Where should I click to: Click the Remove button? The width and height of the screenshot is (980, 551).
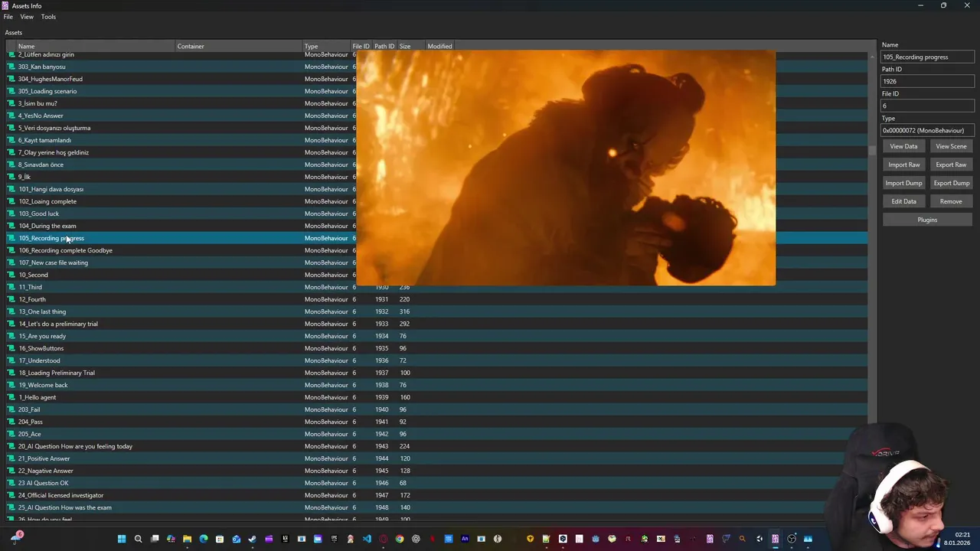951,201
